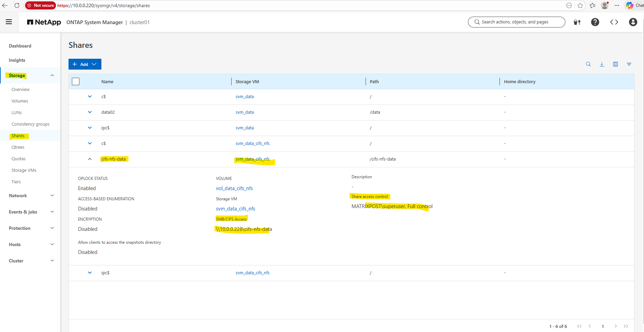Download the shares list
This screenshot has height=332, width=644.
[602, 64]
